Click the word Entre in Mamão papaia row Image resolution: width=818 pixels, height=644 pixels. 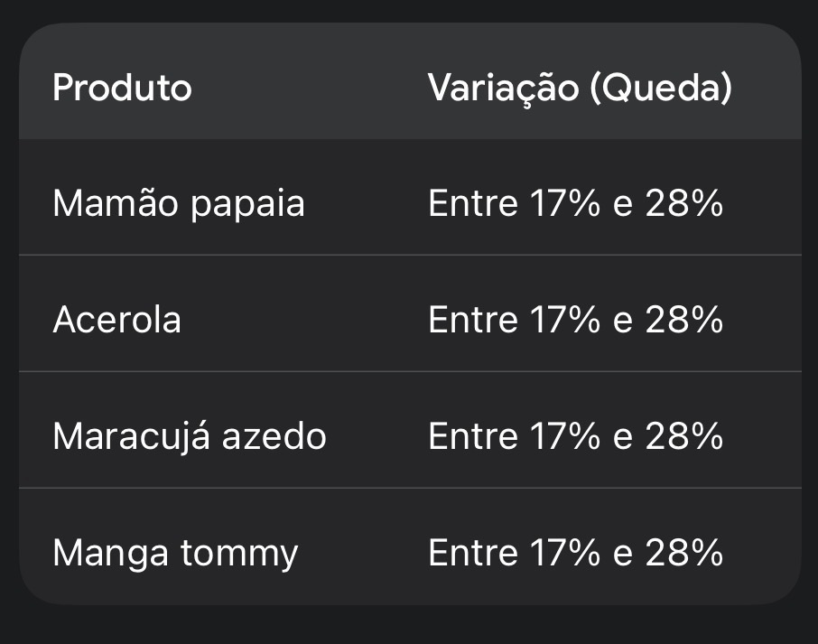[473, 204]
